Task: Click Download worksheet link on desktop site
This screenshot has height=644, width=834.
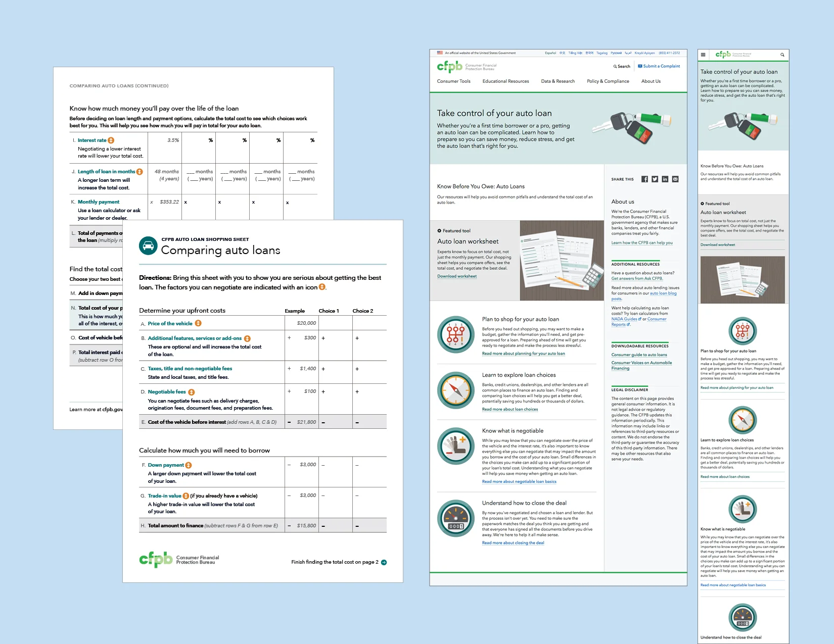Action: coord(457,276)
